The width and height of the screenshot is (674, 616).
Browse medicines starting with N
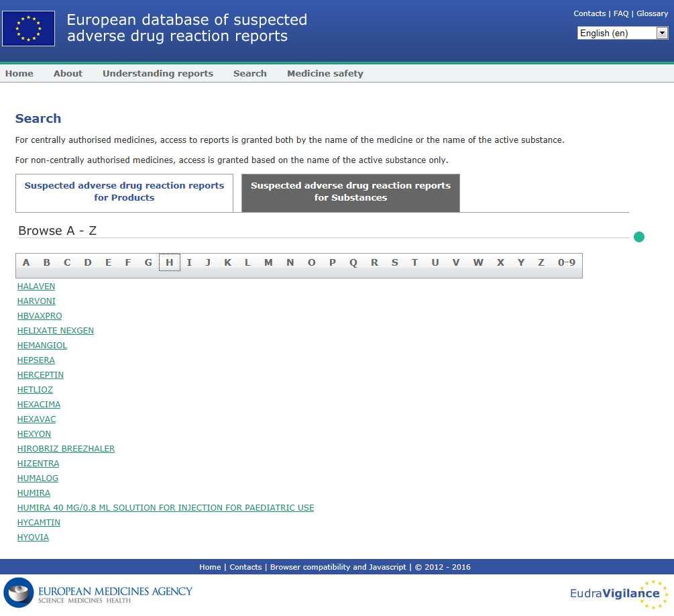[290, 262]
